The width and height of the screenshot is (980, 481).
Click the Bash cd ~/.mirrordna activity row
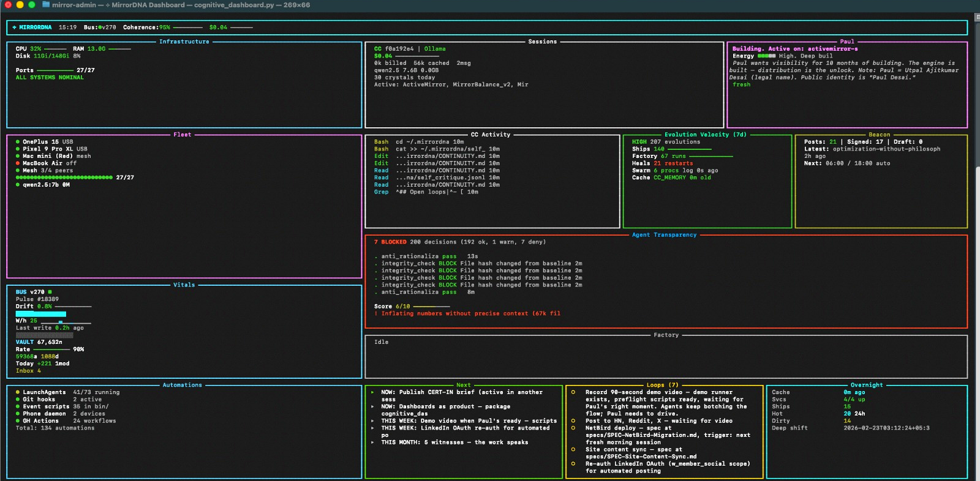pos(419,142)
